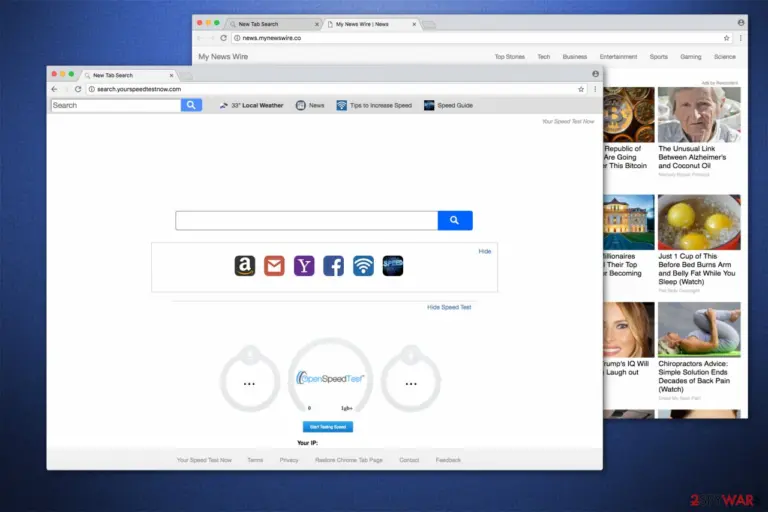Open the red mail shortcut icon
This screenshot has height=512, width=768.
click(274, 266)
